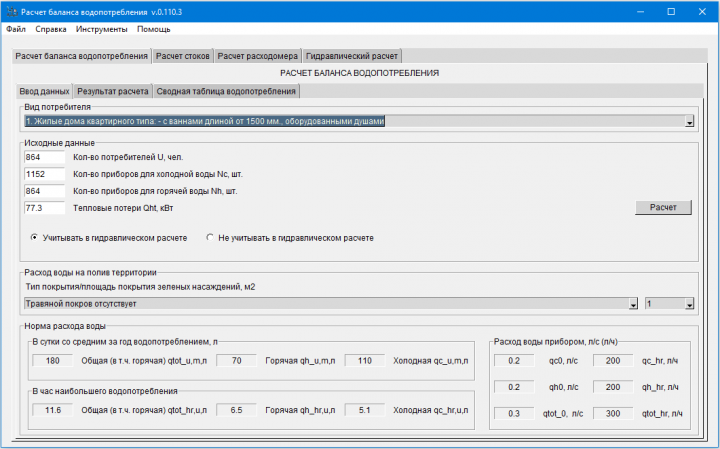Click the qh_hr л/ч field
Viewport: 720px width, 449px height.
(x=613, y=387)
